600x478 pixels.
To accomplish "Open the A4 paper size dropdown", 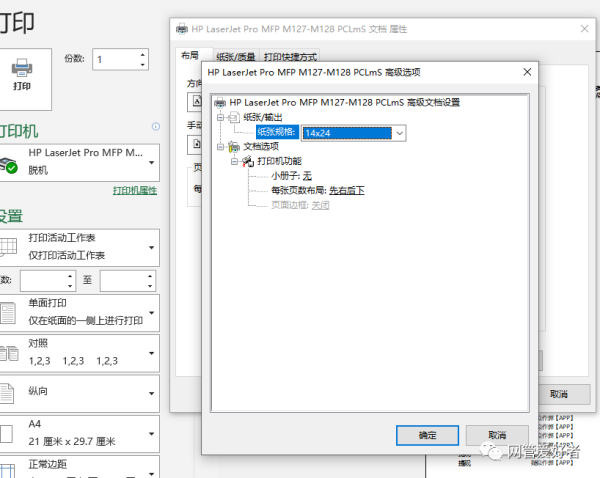I will (78, 434).
